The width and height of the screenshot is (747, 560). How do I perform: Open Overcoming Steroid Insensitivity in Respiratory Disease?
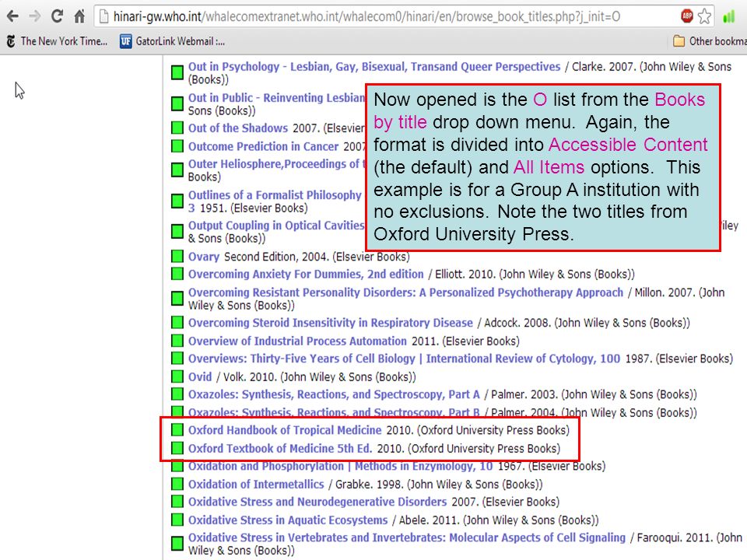pyautogui.click(x=330, y=323)
